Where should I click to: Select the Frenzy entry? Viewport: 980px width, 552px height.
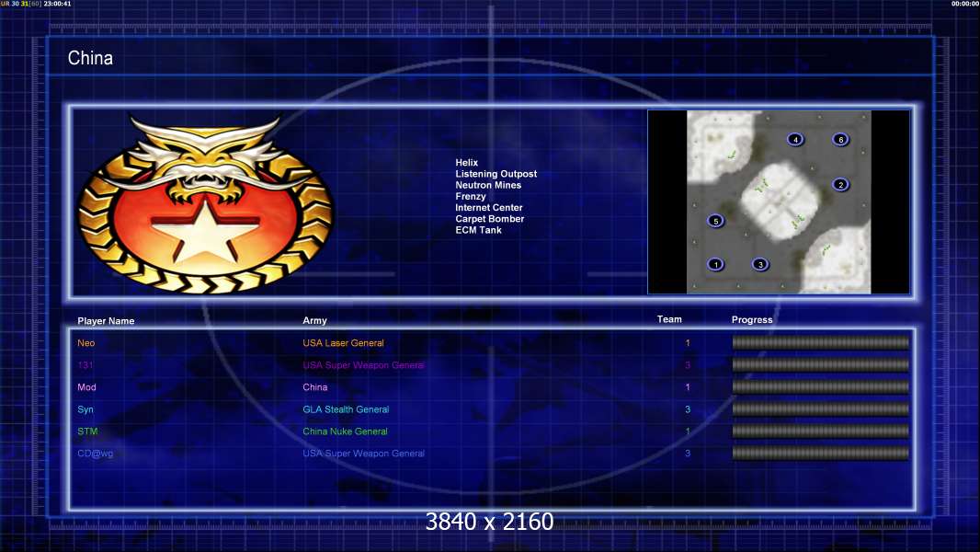(x=470, y=196)
